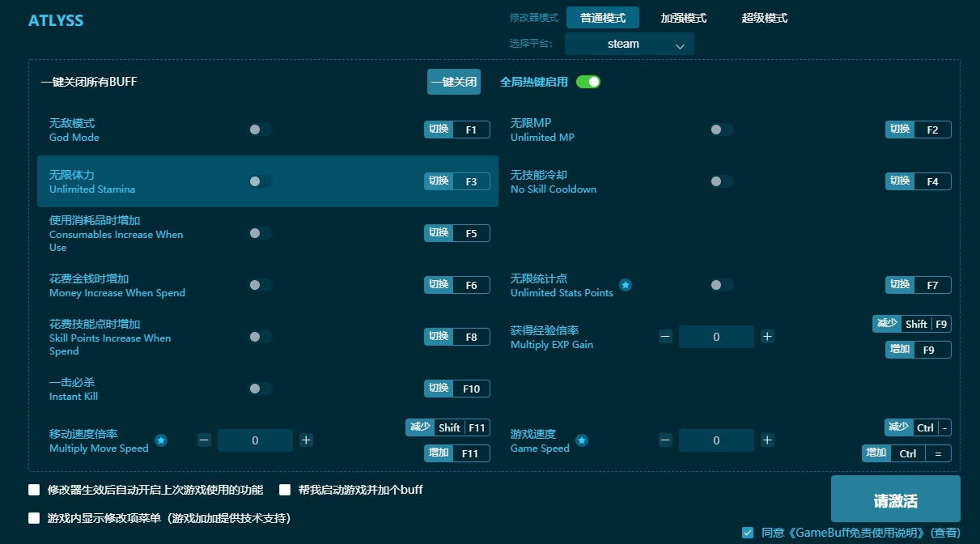The image size is (980, 544).
Task: Switch to the 加强模式 tab
Action: (x=683, y=17)
